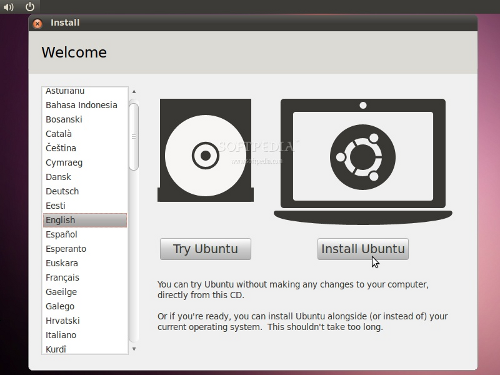Click the Install Ubuntu button
The height and width of the screenshot is (375, 500).
pos(363,249)
